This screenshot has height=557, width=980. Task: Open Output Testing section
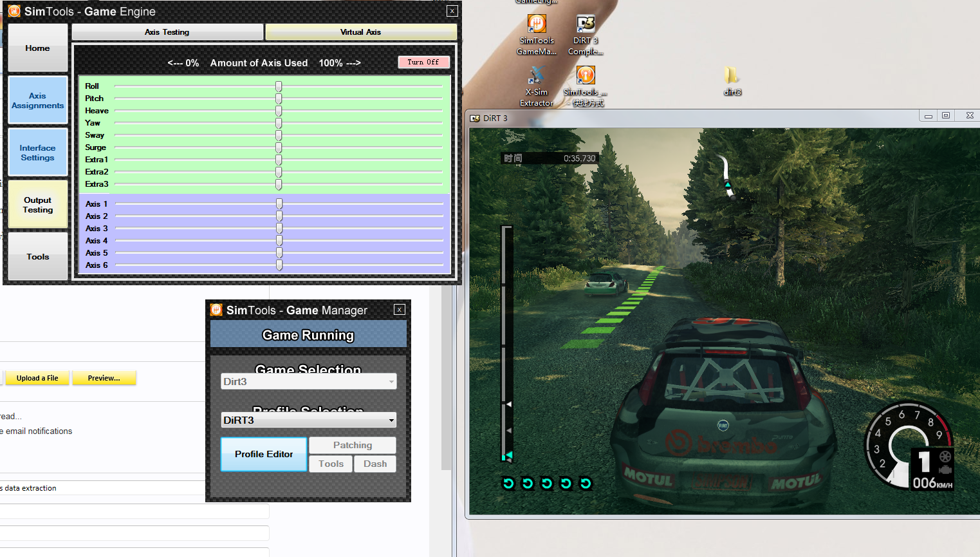coord(38,205)
